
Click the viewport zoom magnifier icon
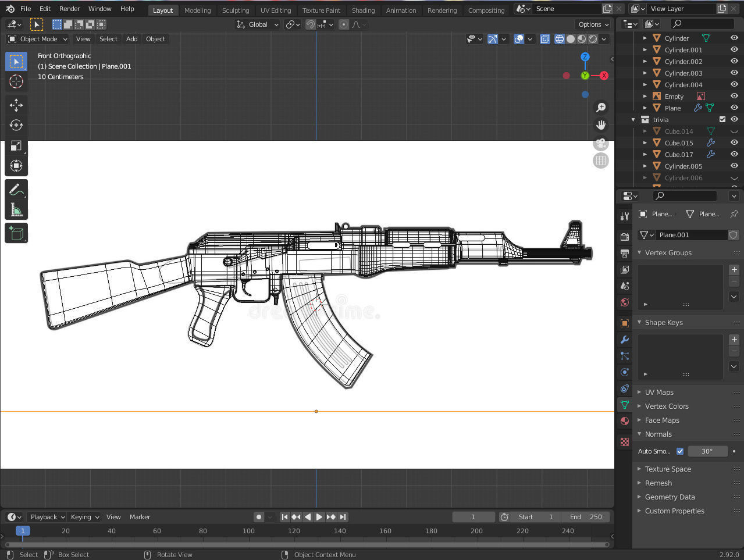click(x=601, y=108)
